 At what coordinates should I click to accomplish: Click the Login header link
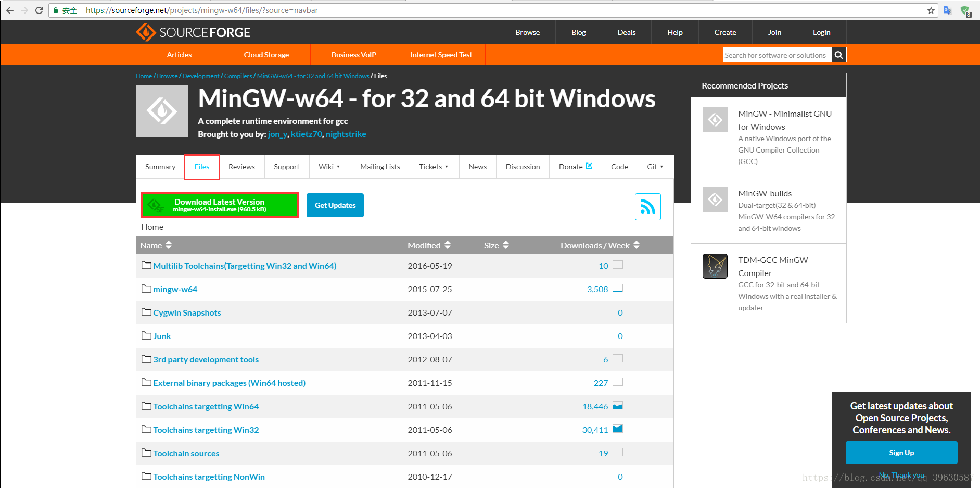822,32
